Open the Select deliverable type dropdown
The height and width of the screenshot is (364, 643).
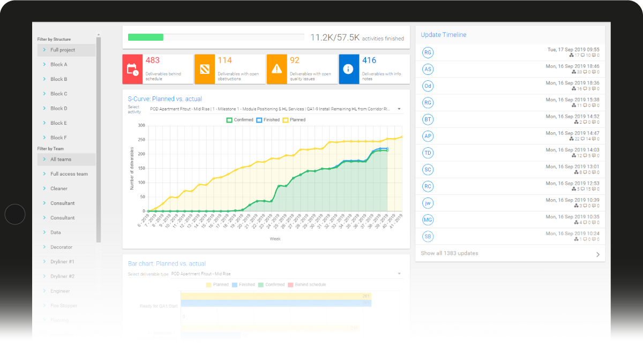(286, 274)
